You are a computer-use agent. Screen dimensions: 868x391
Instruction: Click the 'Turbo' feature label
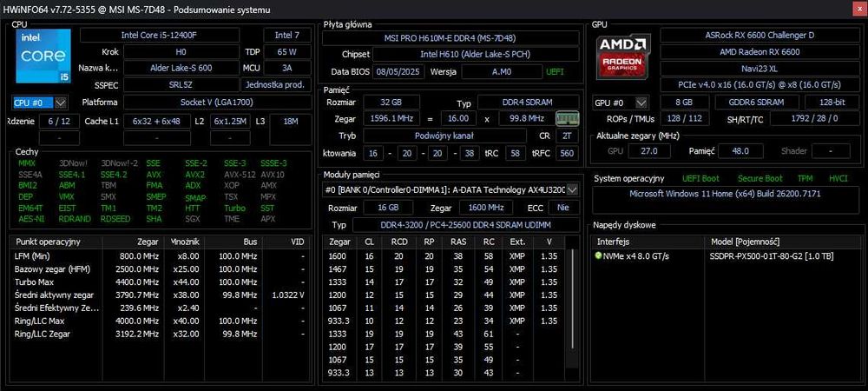point(234,209)
